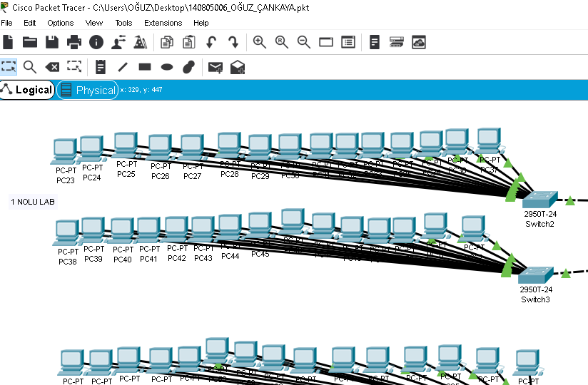The width and height of the screenshot is (588, 385).
Task: Click the Save file icon
Action: click(x=52, y=42)
